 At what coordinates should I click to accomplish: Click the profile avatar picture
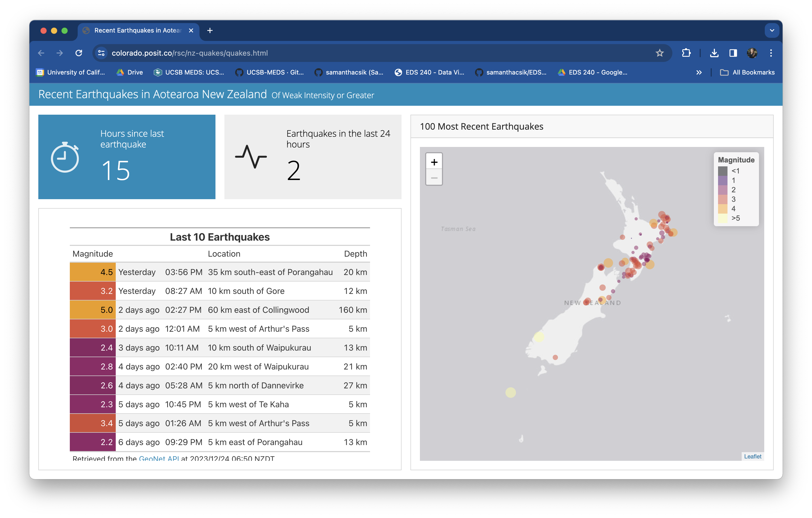click(752, 53)
